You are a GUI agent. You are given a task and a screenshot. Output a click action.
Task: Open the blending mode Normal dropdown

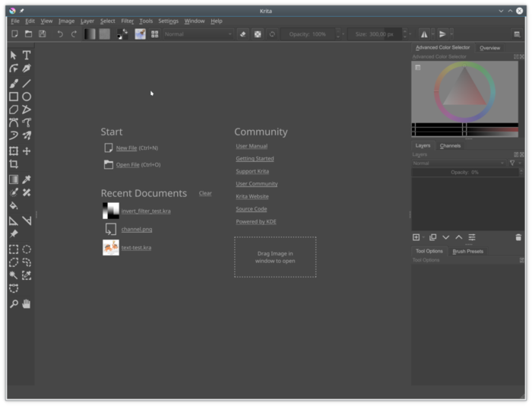tap(198, 34)
